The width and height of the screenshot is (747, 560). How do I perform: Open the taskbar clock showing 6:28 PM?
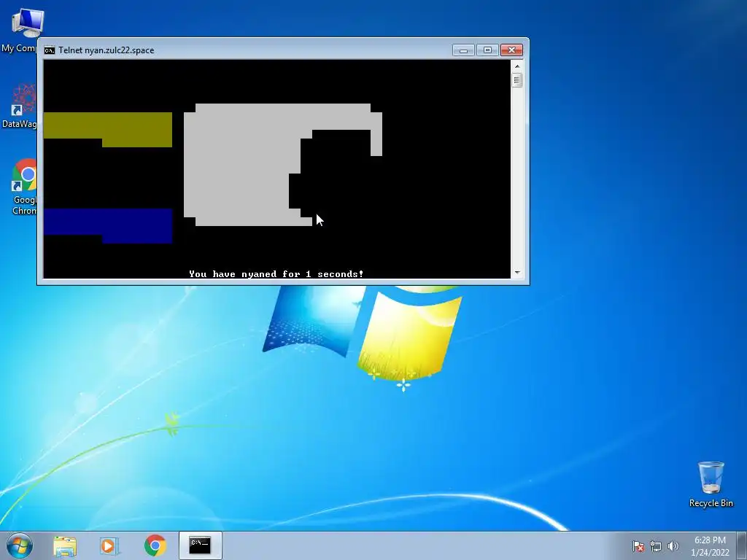(710, 546)
